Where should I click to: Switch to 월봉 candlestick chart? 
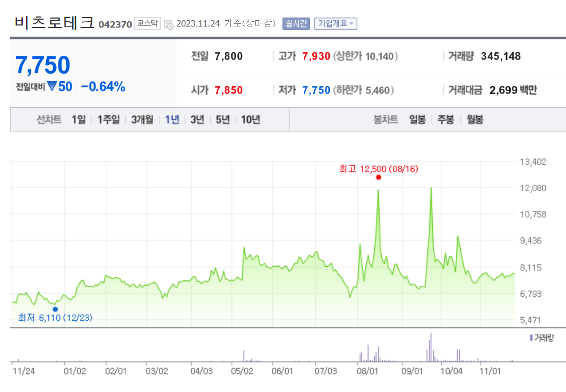pos(475,120)
